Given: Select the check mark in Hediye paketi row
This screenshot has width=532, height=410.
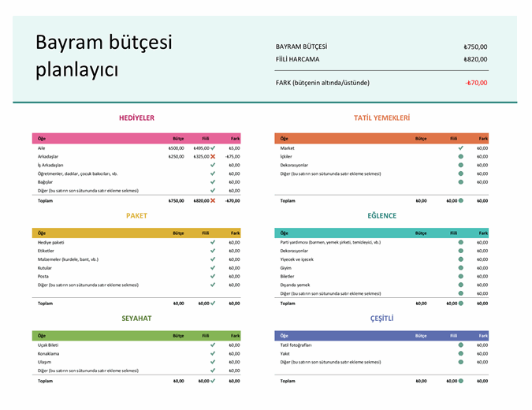Looking at the screenshot, I should (x=213, y=242).
